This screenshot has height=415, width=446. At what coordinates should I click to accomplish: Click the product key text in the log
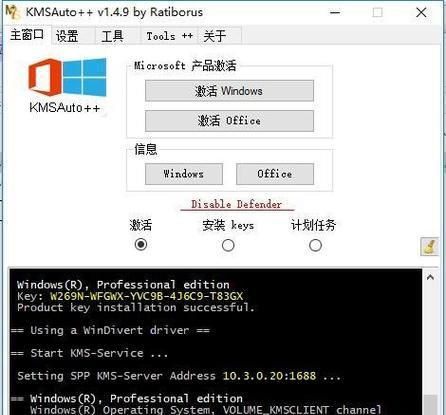[x=146, y=296]
